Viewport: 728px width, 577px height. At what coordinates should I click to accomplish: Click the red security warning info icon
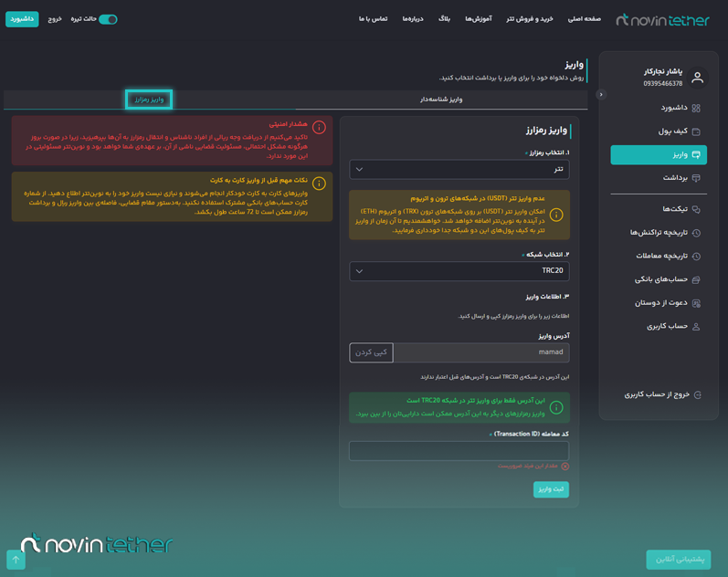tap(319, 127)
